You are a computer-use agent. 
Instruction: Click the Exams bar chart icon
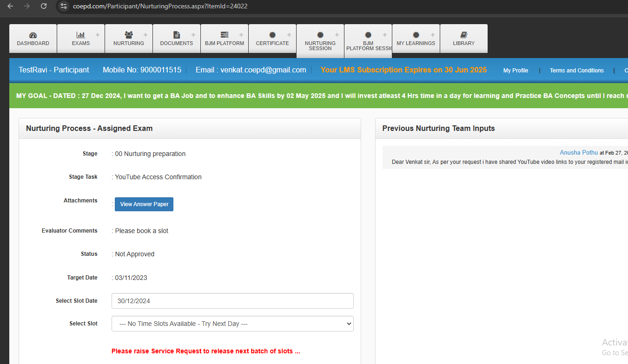point(80,35)
